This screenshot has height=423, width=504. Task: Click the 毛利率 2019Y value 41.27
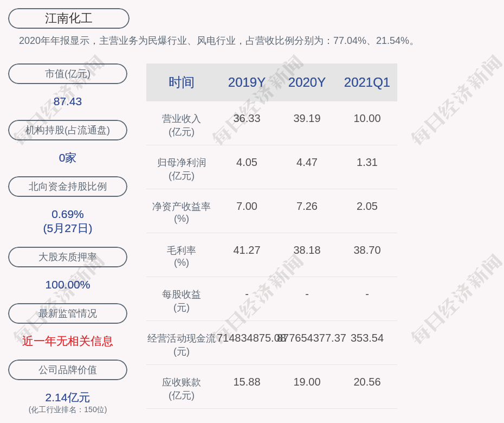[x=247, y=250]
